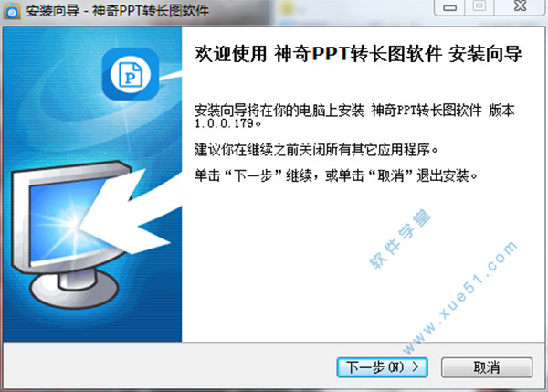The height and width of the screenshot is (392, 548).
Task: Click the 下一步(N) button
Action: coord(382,367)
